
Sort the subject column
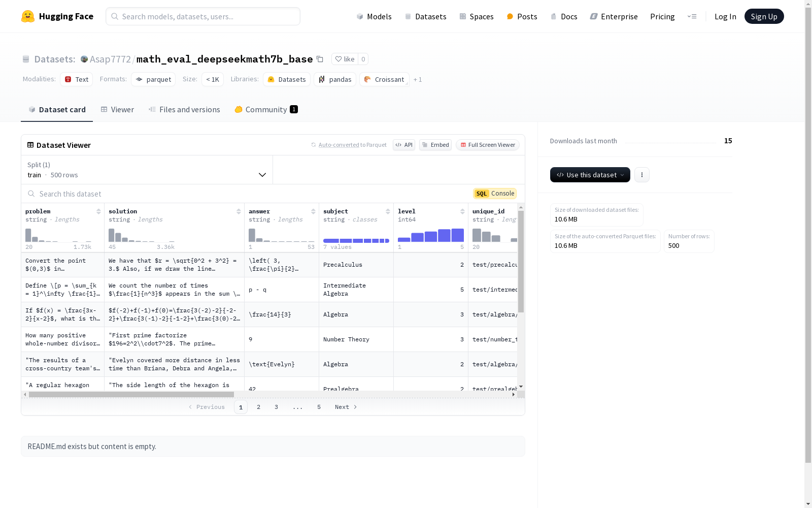click(388, 211)
